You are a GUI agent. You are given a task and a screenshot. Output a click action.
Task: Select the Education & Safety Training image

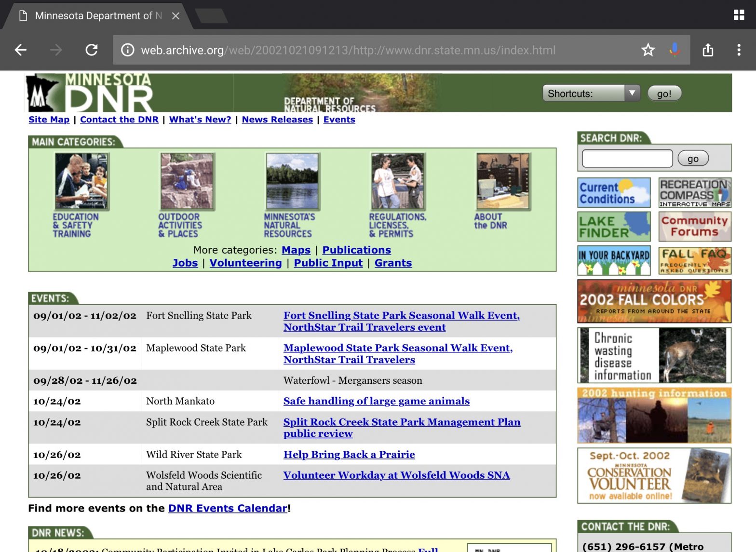coord(81,181)
